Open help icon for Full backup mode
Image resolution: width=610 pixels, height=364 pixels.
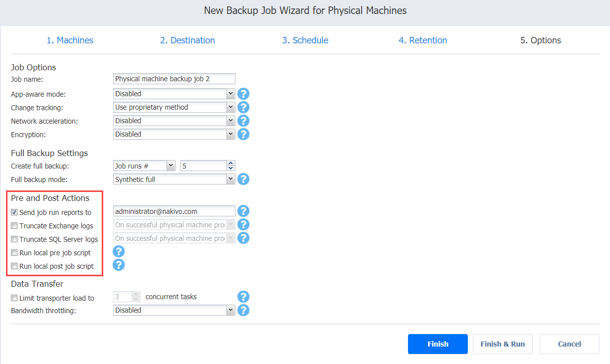click(243, 179)
